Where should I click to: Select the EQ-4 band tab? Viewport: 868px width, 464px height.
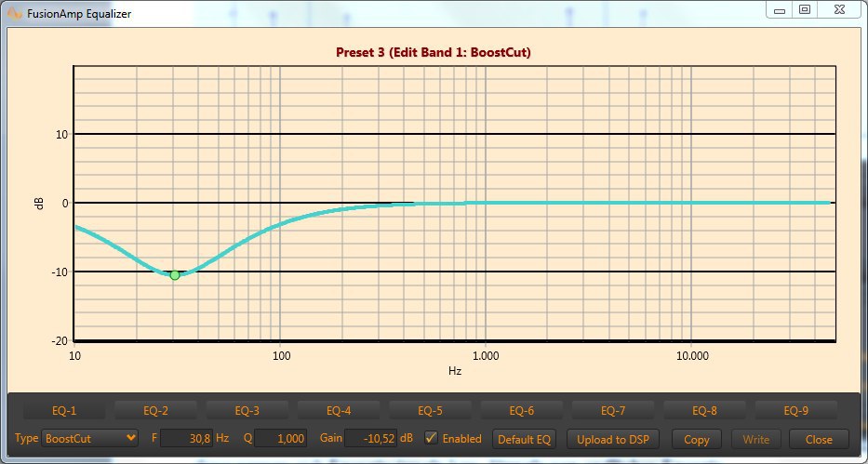pyautogui.click(x=339, y=411)
